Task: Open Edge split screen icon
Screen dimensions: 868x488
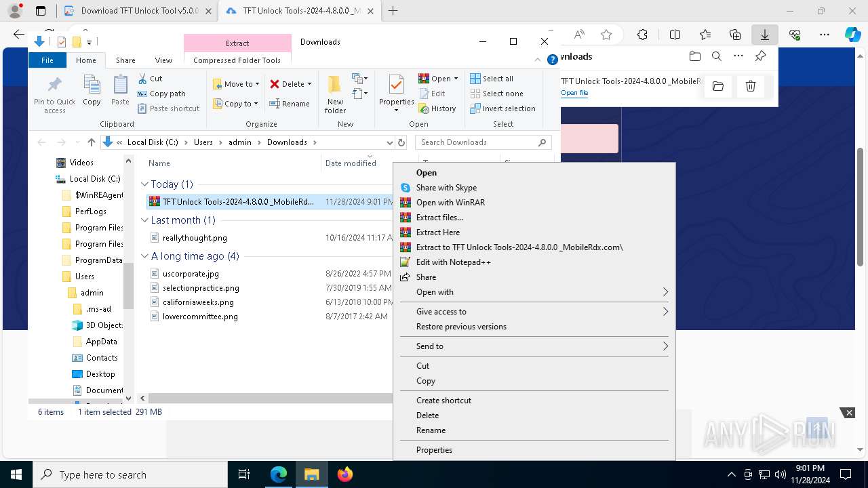Action: point(675,35)
